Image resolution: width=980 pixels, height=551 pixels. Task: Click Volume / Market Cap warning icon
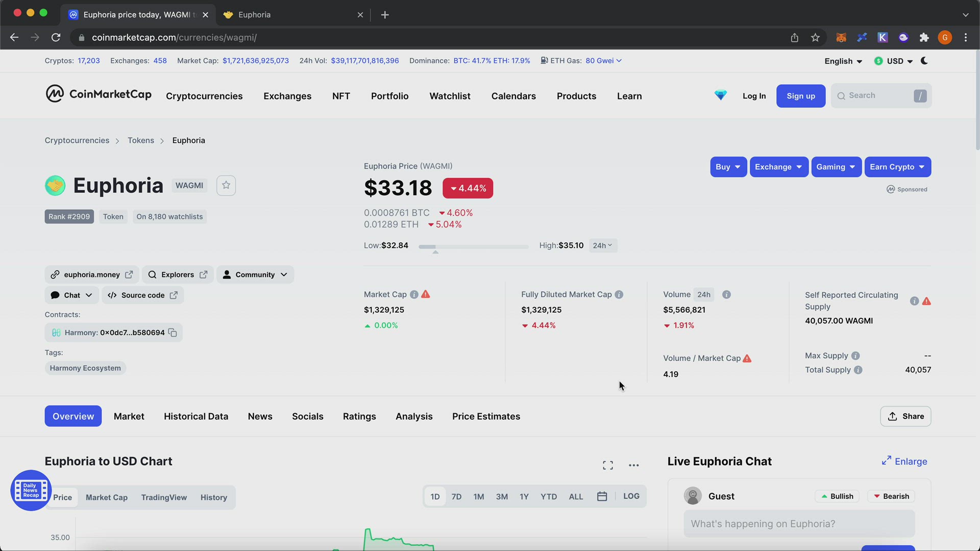click(747, 358)
